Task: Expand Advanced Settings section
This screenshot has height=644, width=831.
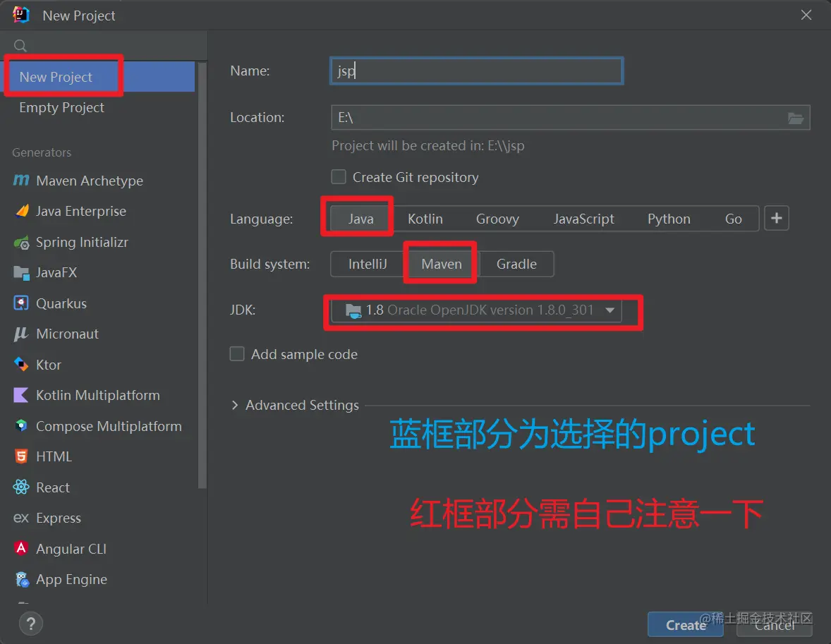Action: click(235, 405)
